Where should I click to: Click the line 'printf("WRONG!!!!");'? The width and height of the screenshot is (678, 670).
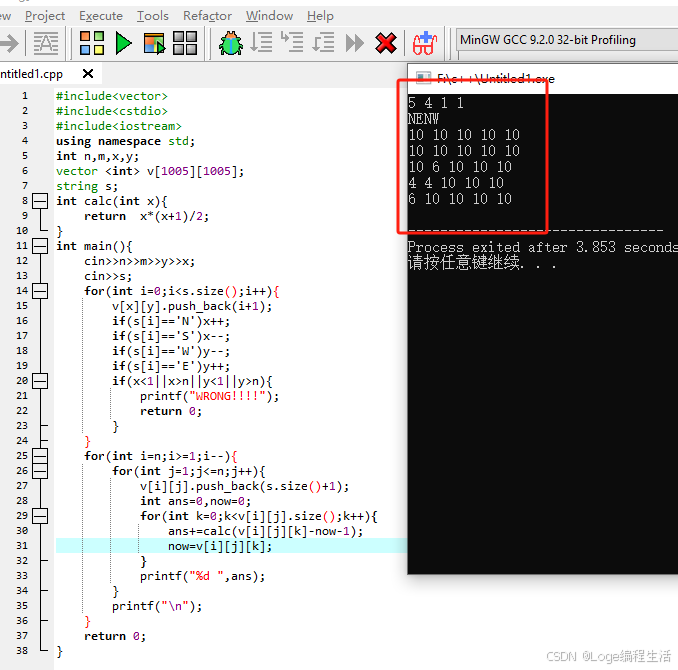[x=209, y=396]
